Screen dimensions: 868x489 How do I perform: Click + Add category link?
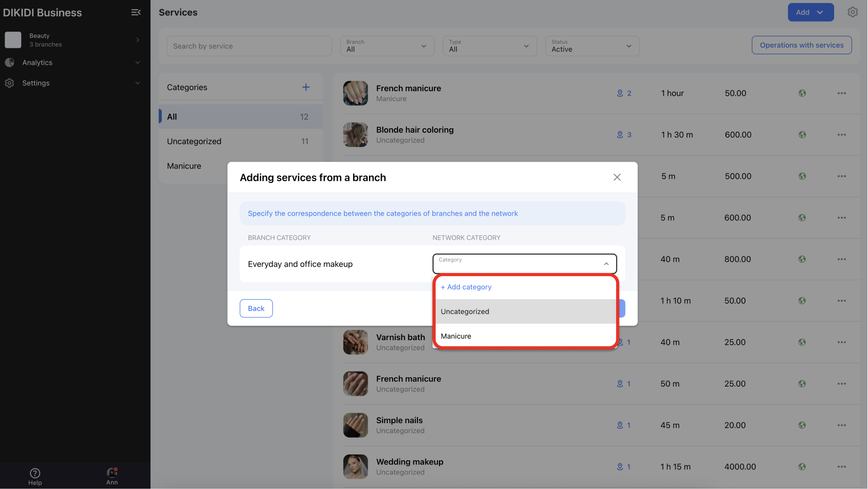coord(466,287)
